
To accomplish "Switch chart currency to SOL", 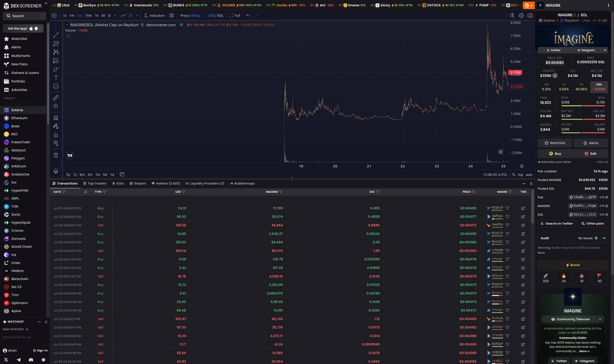I will (x=220, y=16).
